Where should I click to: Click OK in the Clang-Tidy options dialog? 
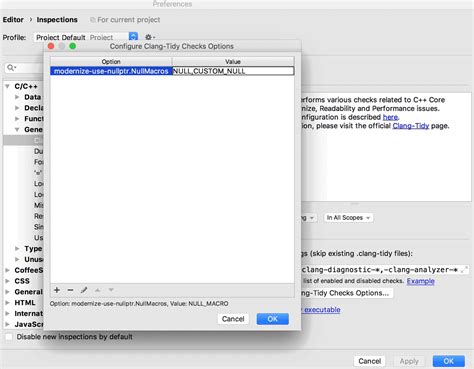[x=273, y=319]
